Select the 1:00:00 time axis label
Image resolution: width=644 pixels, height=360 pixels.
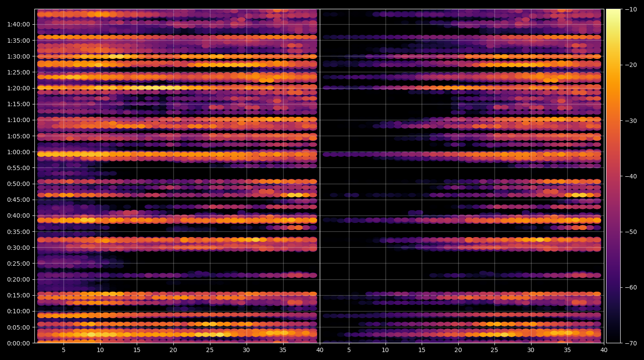point(19,152)
